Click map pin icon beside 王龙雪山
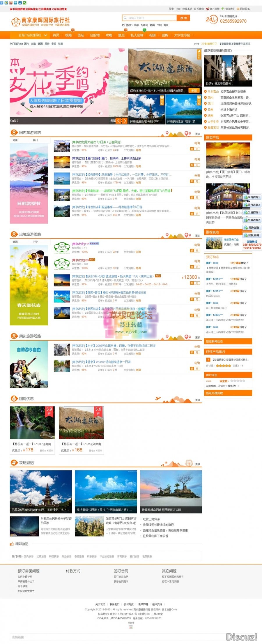The height and width of the screenshot is (644, 262). click(x=205, y=91)
